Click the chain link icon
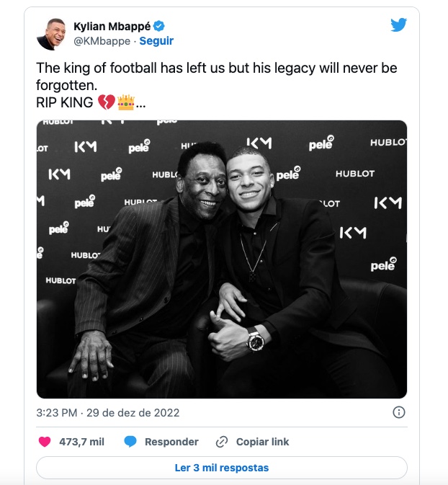 tap(222, 442)
